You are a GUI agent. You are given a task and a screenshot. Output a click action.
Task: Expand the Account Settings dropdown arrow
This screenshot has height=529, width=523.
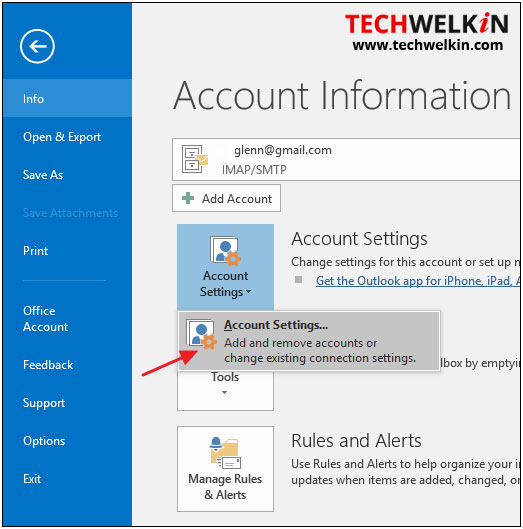pyautogui.click(x=249, y=291)
